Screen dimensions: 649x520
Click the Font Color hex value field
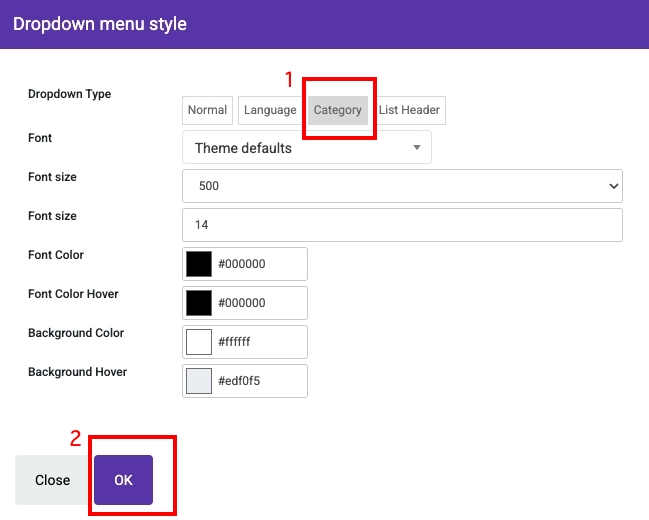259,264
